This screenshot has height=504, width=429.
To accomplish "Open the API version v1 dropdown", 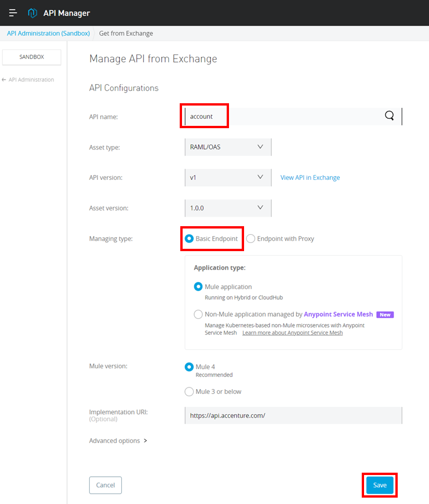I will 227,177.
